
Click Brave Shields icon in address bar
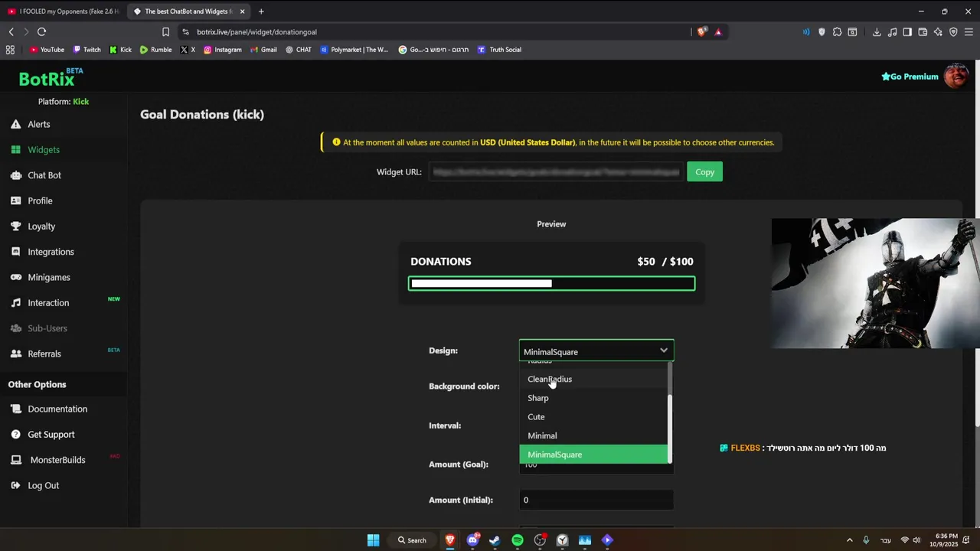pyautogui.click(x=702, y=32)
